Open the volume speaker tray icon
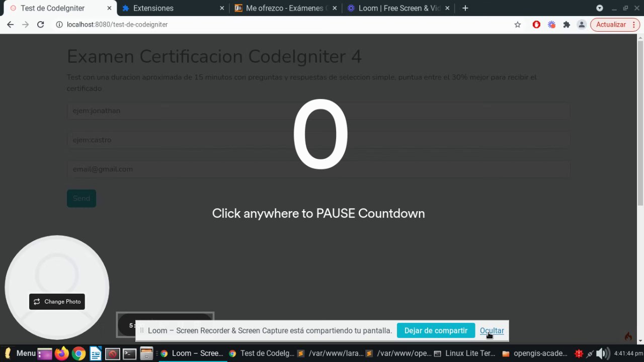 point(602,353)
